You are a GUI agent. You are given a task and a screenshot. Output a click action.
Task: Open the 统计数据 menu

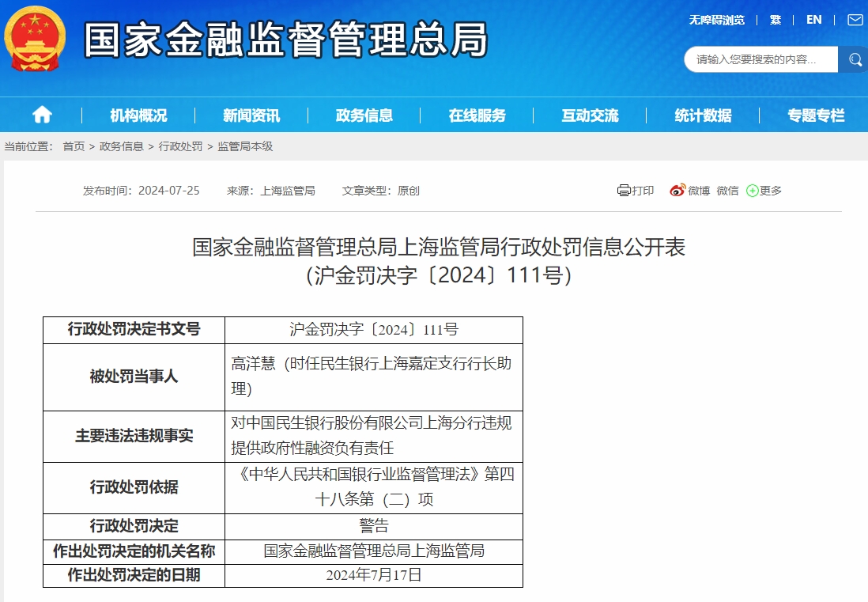[x=703, y=115]
